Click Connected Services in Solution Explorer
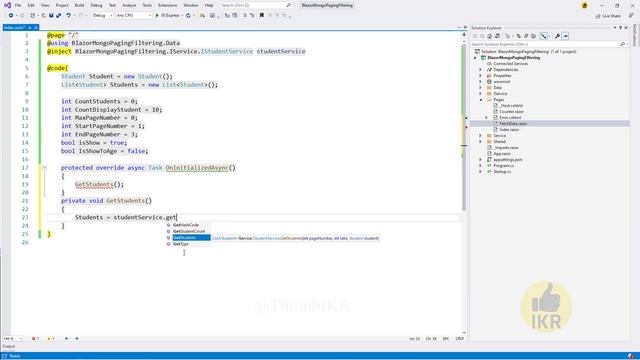 pos(510,64)
